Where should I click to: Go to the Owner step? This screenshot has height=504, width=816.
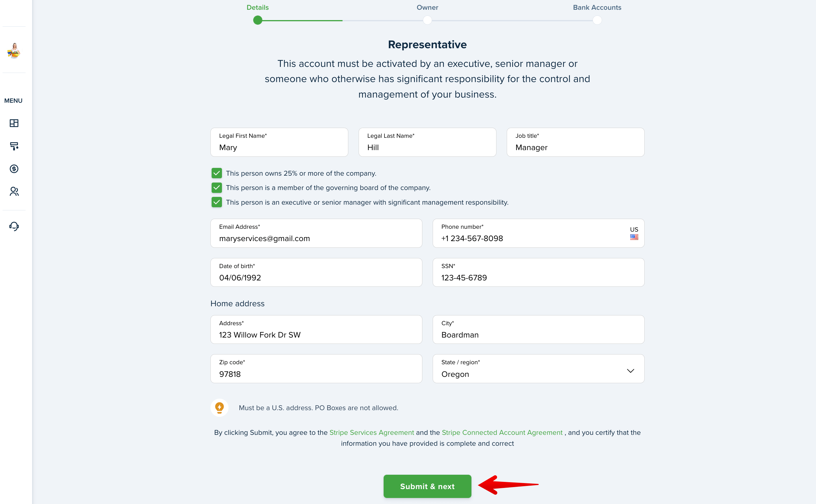427,20
